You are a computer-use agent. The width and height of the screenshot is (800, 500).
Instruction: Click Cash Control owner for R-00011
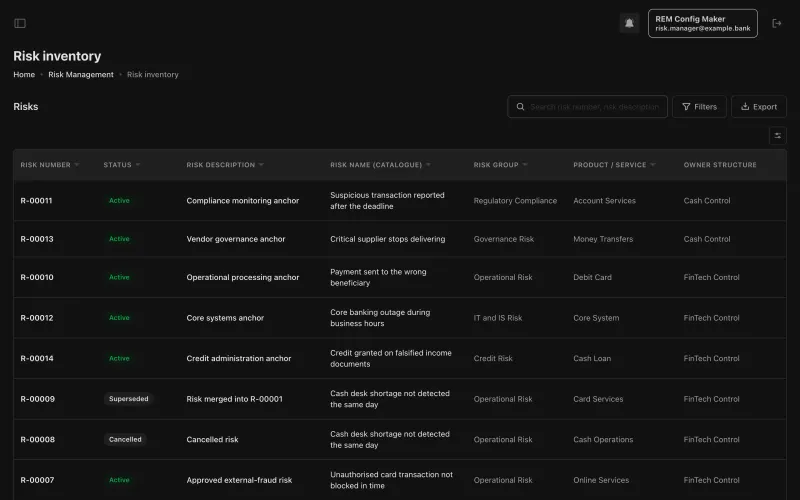707,201
